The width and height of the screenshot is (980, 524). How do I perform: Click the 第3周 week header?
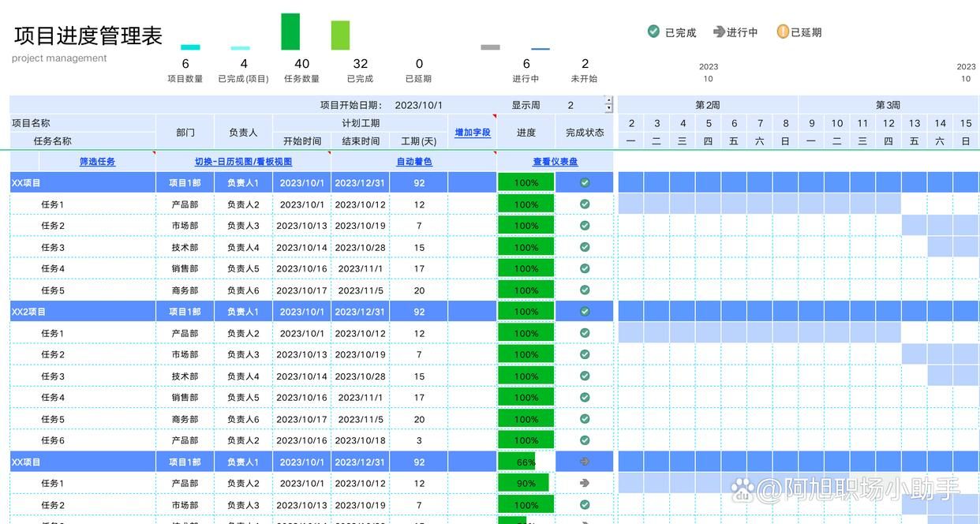888,105
